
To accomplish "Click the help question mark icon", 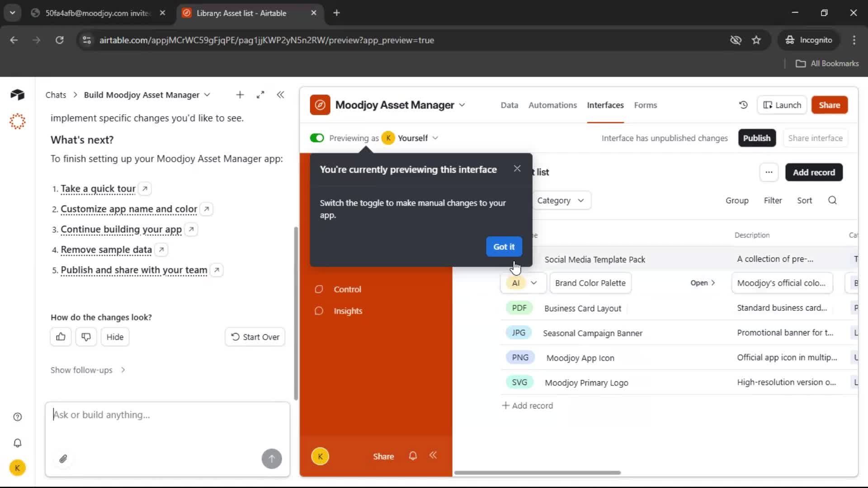I will pos(17,417).
